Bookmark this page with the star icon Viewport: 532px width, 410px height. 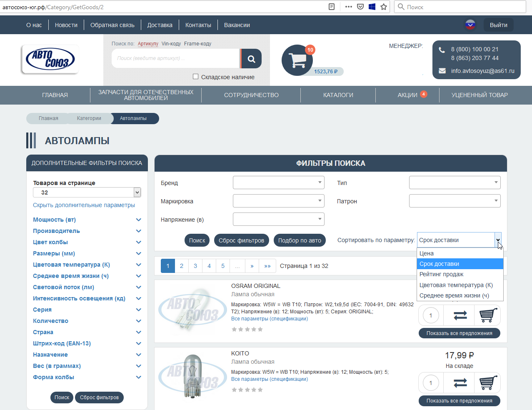pos(384,7)
